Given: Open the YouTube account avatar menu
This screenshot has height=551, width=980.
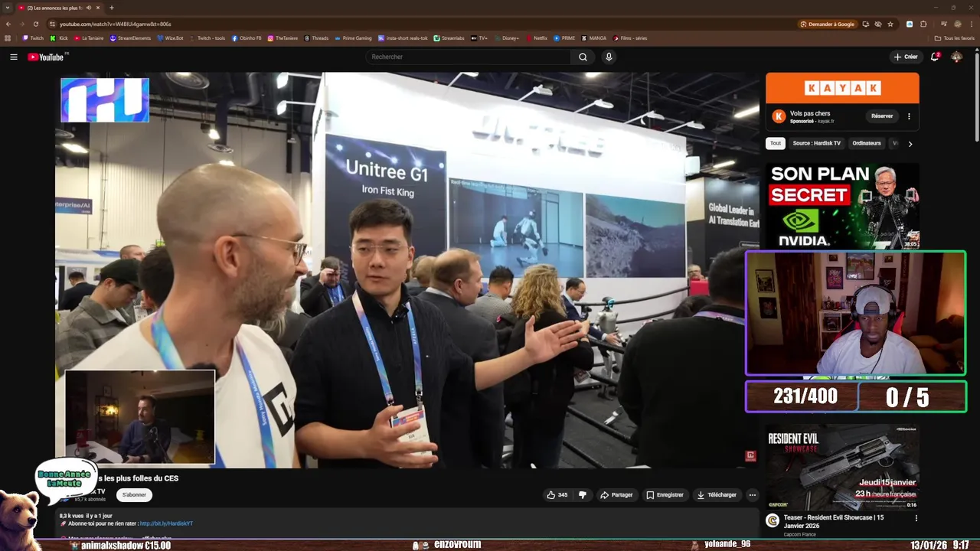Looking at the screenshot, I should pos(957,57).
